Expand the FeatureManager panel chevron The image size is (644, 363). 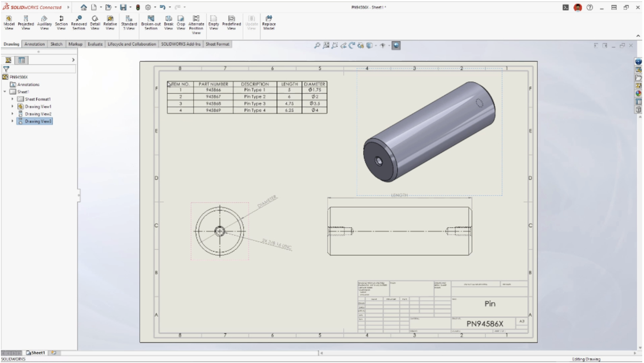pyautogui.click(x=73, y=60)
